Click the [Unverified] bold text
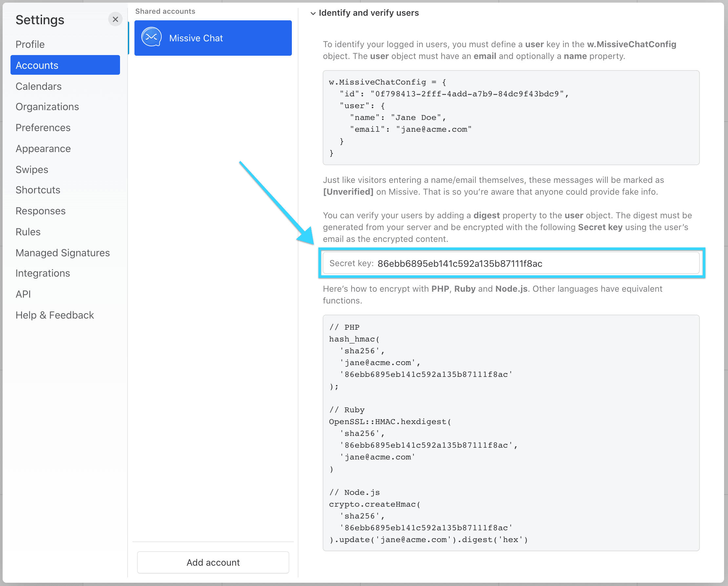This screenshot has height=586, width=728. click(x=348, y=192)
